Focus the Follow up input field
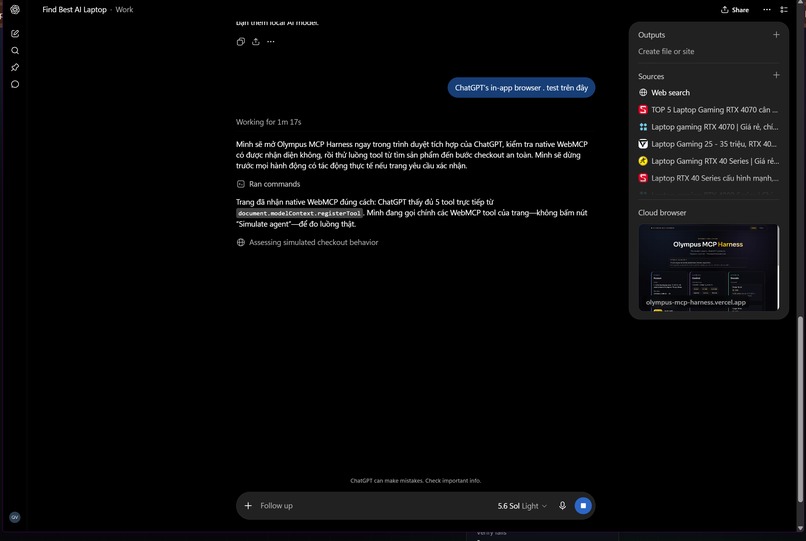Viewport: 806px width, 541px height. 375,506
